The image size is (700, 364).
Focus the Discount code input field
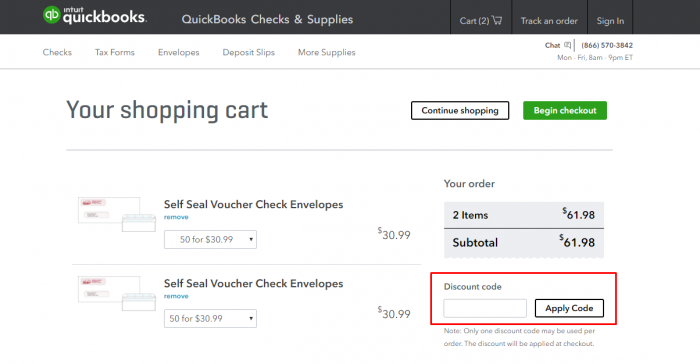(x=485, y=308)
